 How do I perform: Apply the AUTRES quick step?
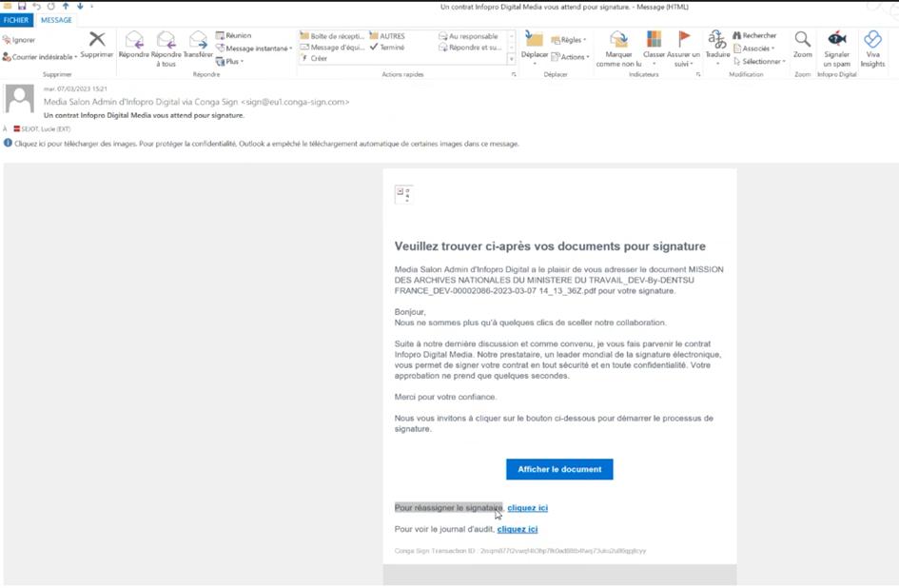(x=387, y=36)
